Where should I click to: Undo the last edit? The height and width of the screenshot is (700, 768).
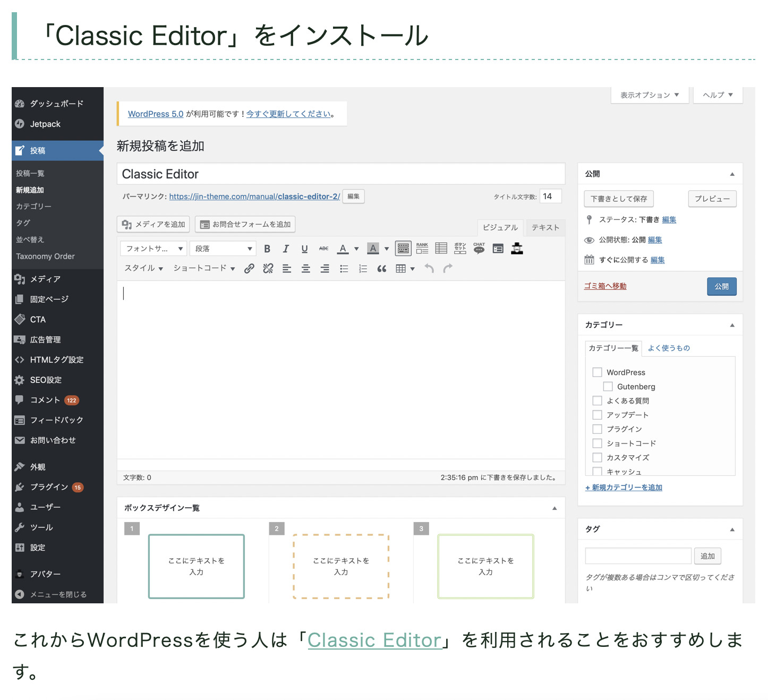(x=429, y=268)
